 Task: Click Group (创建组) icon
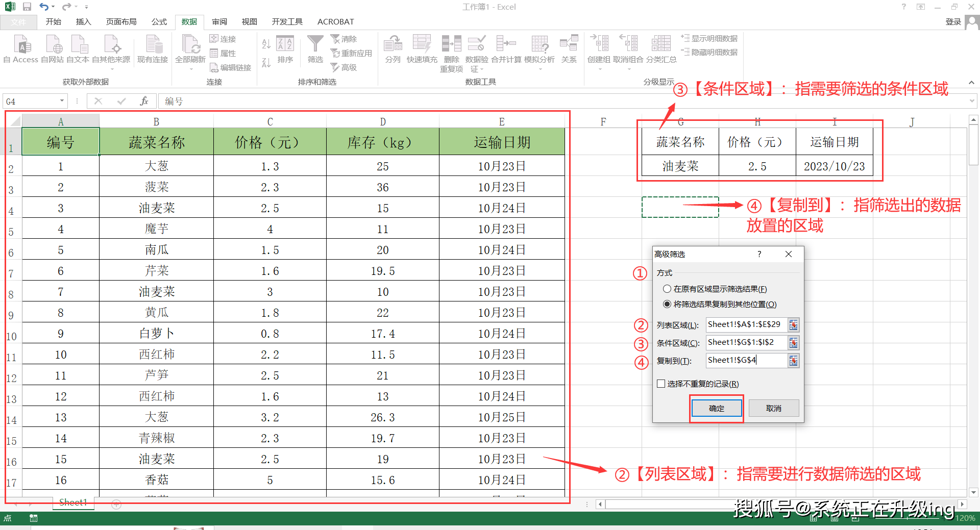click(599, 44)
